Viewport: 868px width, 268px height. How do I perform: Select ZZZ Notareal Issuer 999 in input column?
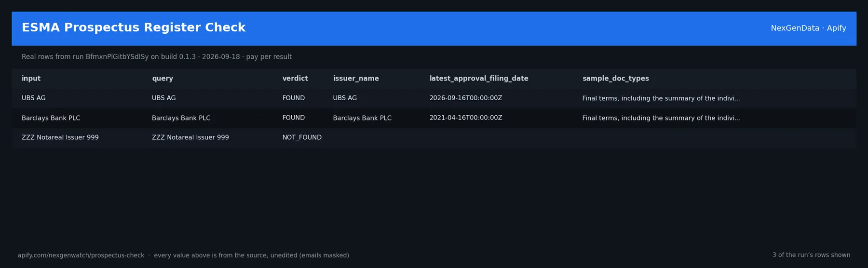tap(60, 138)
